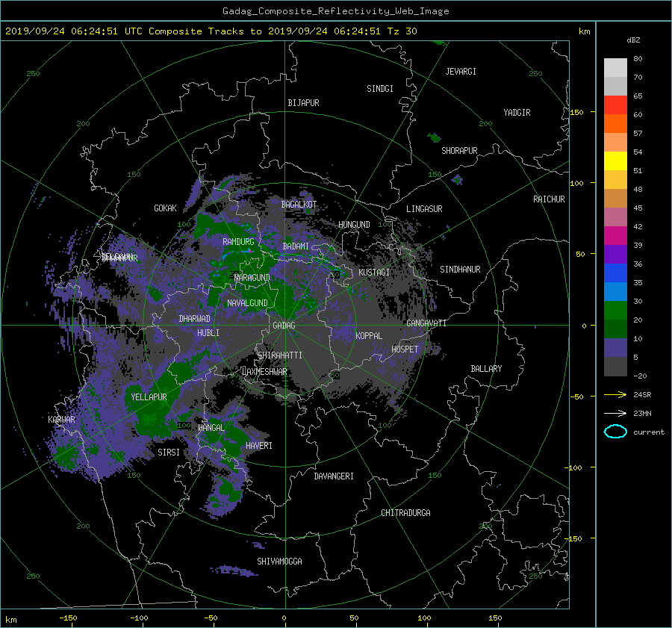Click the 'BALLARY' city label
The height and width of the screenshot is (628, 672).
pyautogui.click(x=486, y=369)
